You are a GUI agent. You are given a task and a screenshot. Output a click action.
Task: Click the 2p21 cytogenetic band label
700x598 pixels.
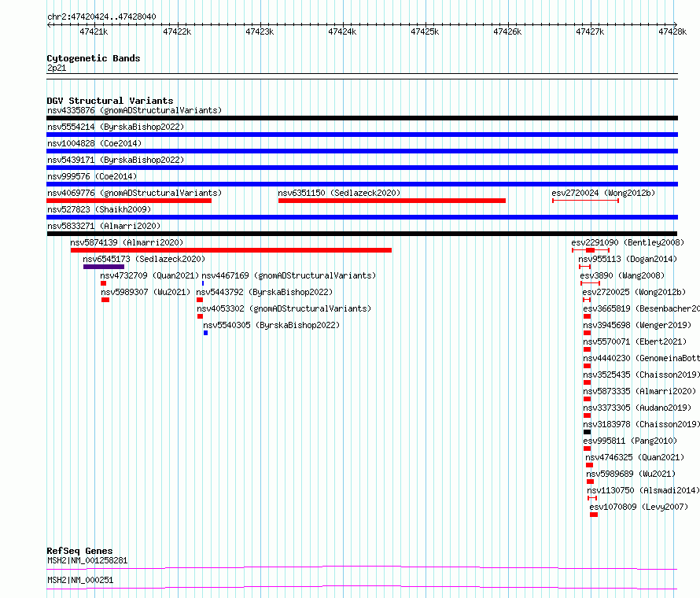tap(57, 68)
